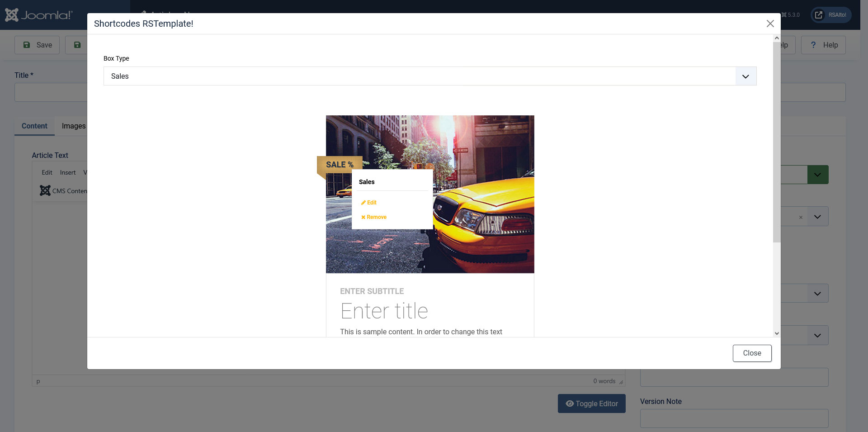Click the CMS Content Joomla icon
The width and height of the screenshot is (868, 432).
click(45, 191)
